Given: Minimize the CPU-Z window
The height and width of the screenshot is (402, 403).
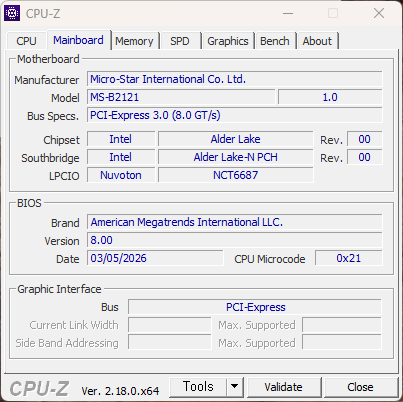Looking at the screenshot, I should click(x=288, y=14).
